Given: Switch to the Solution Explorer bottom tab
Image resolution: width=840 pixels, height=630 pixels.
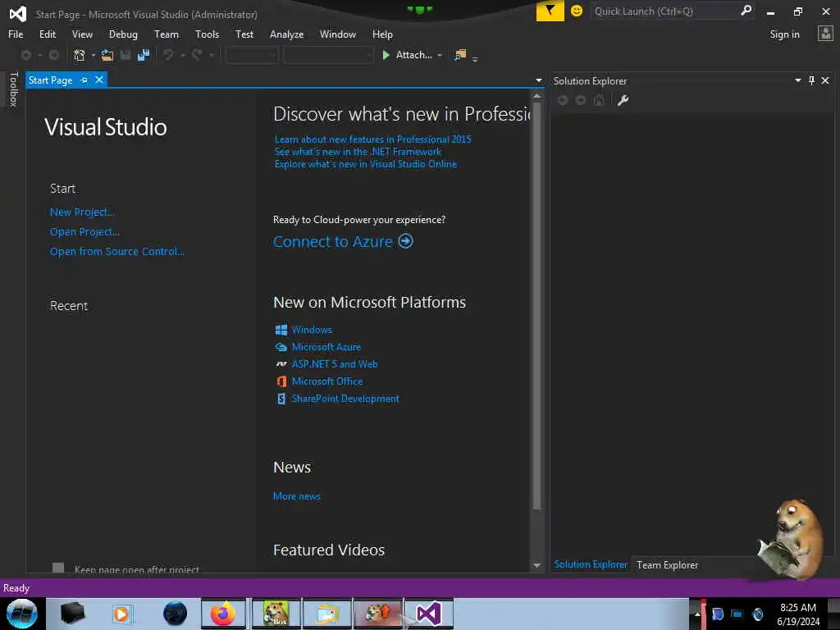Looking at the screenshot, I should click(591, 564).
